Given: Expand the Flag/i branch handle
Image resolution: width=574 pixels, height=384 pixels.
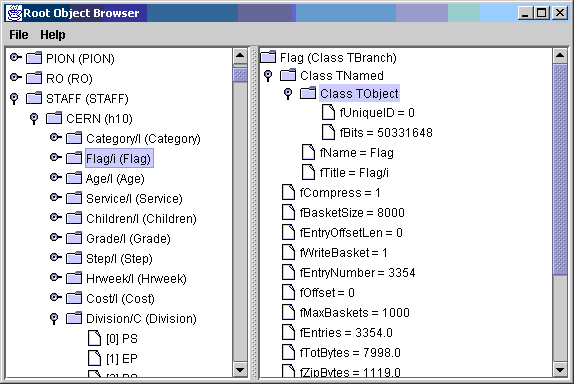Looking at the screenshot, I should pos(56,157).
